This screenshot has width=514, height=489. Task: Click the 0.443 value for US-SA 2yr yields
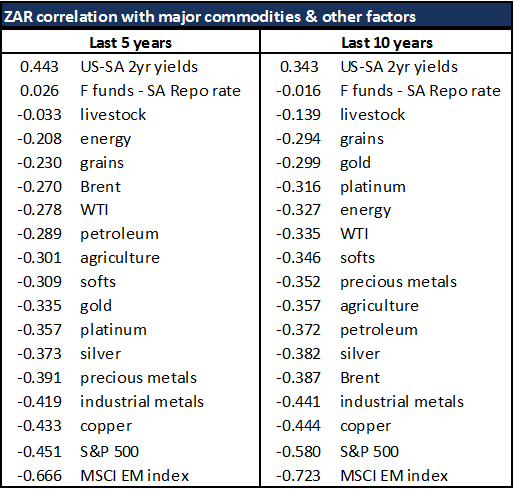(39, 67)
